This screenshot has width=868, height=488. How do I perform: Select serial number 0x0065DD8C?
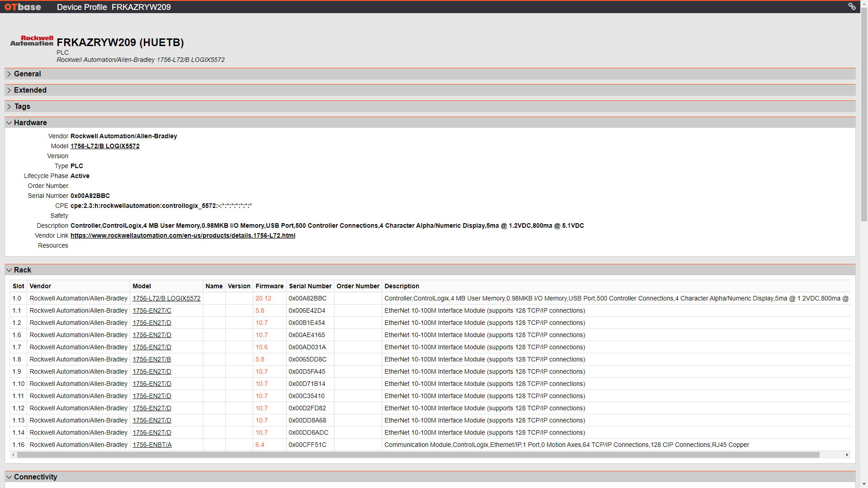coord(307,359)
